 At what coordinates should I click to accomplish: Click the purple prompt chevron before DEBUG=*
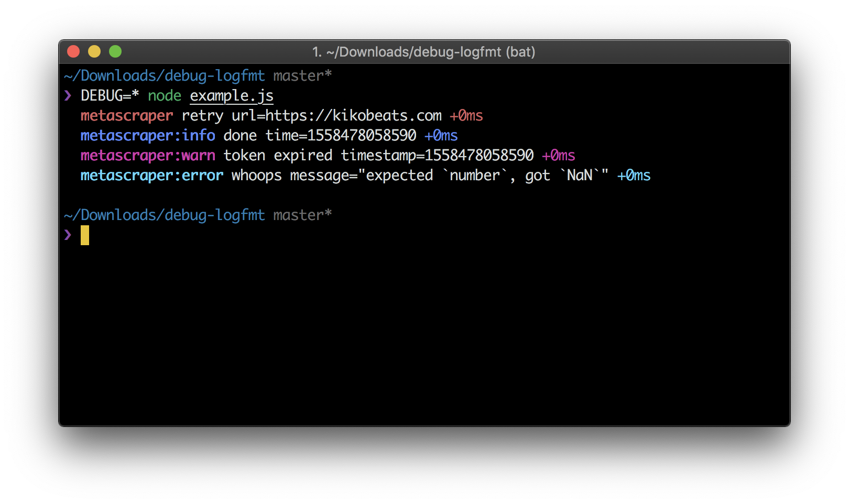68,95
